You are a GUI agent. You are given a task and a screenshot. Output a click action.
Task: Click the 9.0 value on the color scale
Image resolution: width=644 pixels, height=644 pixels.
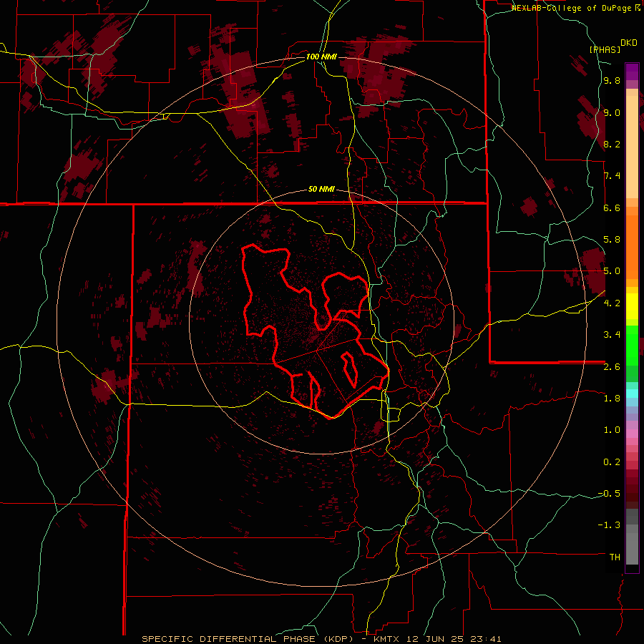tap(612, 112)
